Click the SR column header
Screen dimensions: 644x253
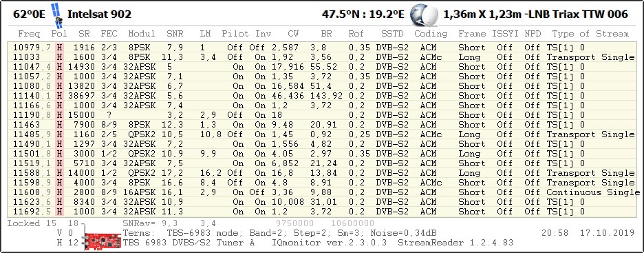pos(84,34)
